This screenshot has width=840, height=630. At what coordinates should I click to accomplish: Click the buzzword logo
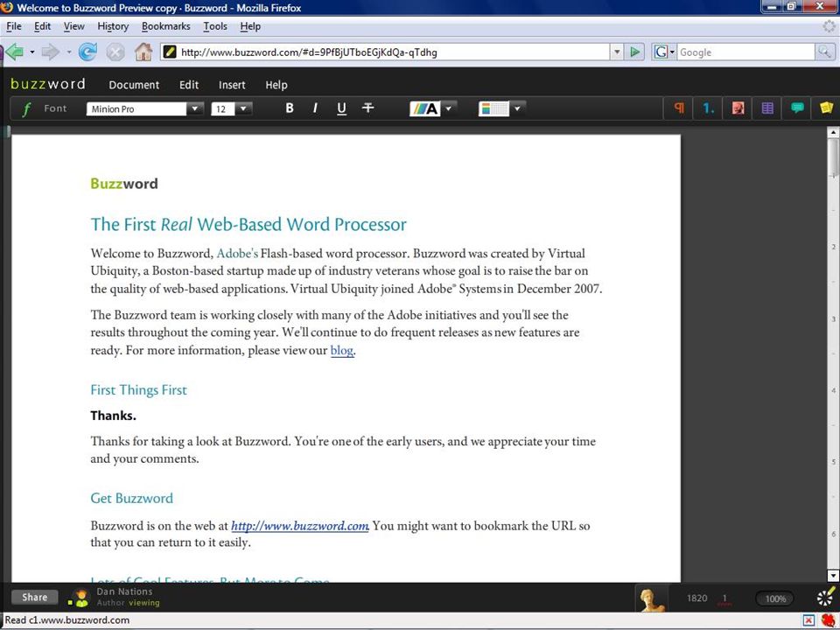(48, 84)
